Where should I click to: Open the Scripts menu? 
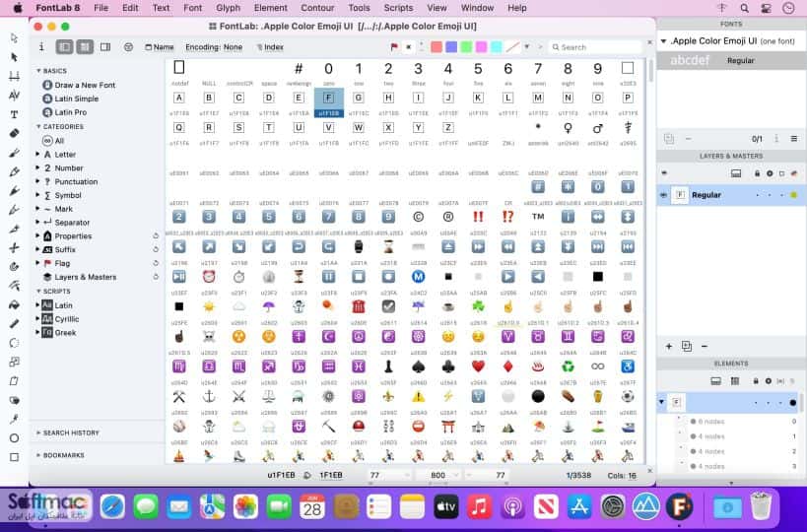tap(398, 8)
